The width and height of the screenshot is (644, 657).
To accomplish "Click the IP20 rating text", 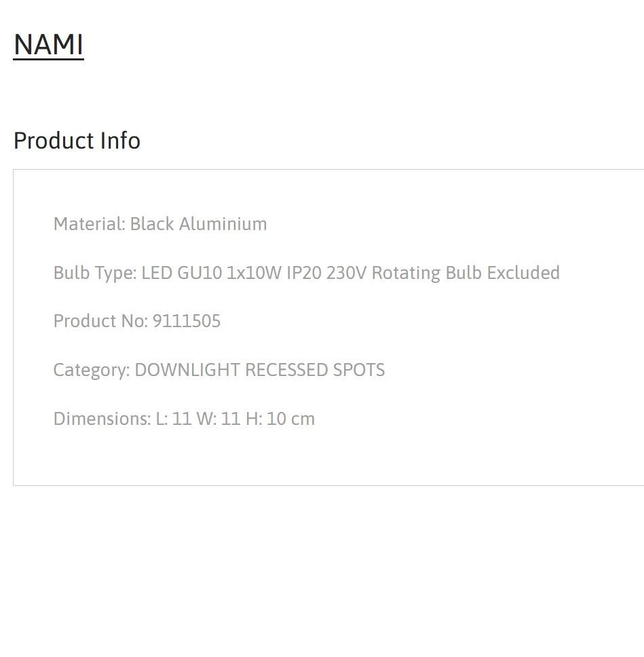I will pos(304,273).
